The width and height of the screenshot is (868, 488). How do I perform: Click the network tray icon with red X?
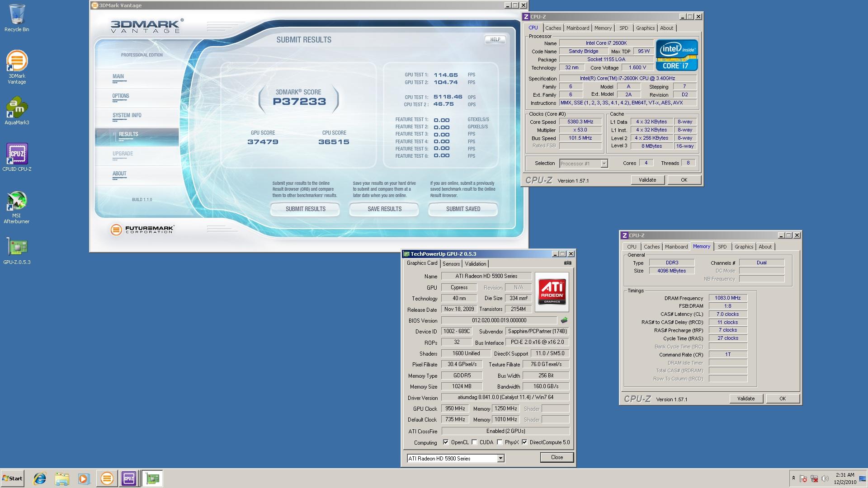pyautogui.click(x=814, y=479)
